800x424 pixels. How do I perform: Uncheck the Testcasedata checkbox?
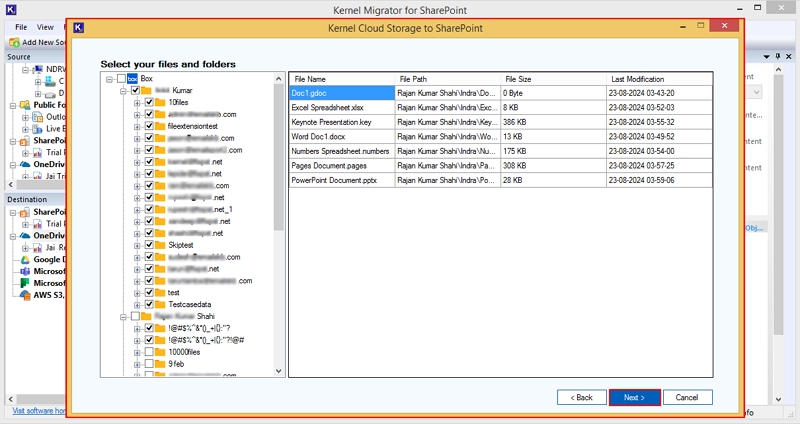point(149,304)
